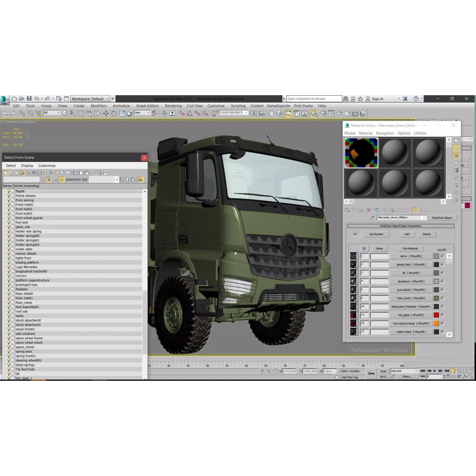The image size is (476, 476).
Task: Click the Video Color Check icon
Action: point(456,170)
